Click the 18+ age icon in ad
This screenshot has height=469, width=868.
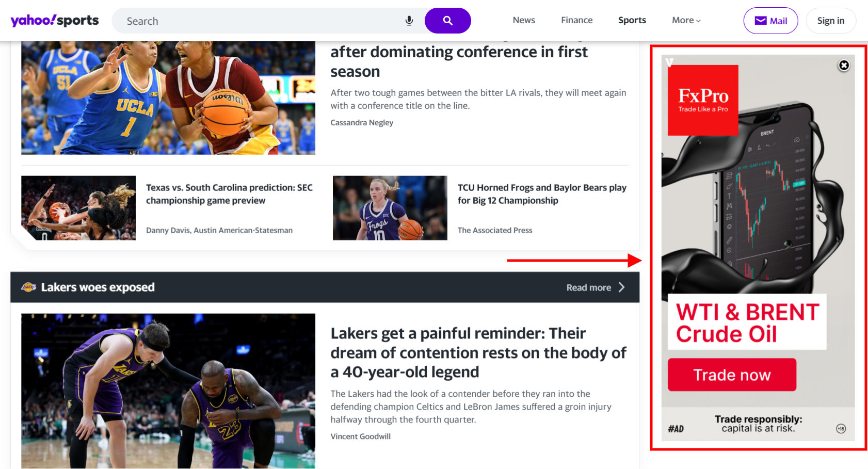click(x=841, y=428)
